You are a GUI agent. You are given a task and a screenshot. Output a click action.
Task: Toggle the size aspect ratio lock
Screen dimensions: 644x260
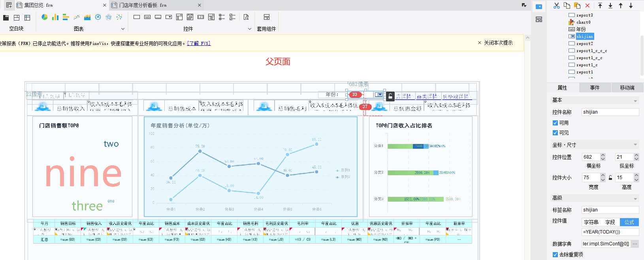610,178
